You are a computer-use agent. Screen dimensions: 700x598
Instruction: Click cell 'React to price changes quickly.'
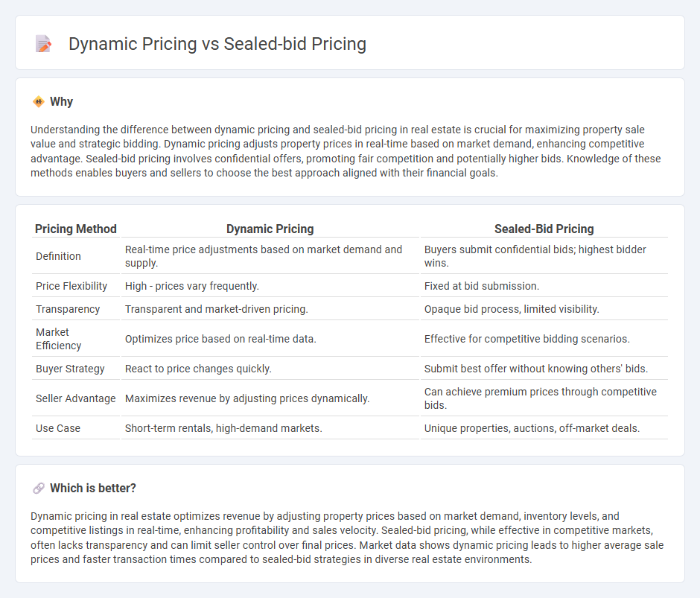270,369
